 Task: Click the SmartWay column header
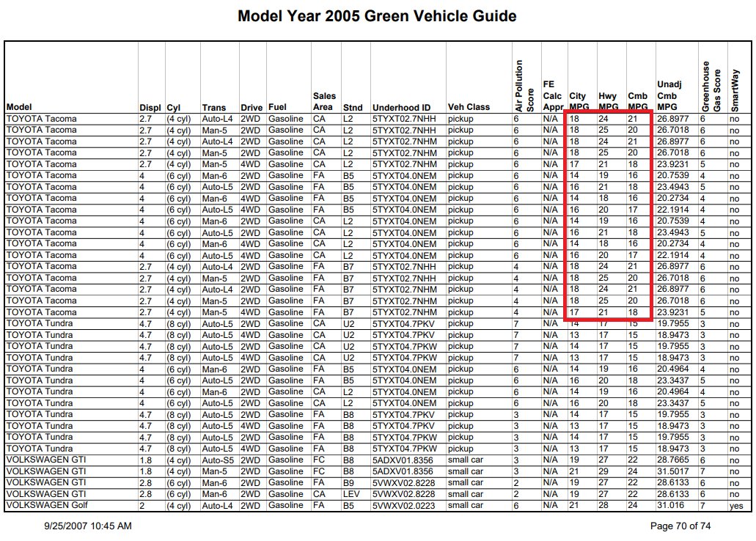point(735,91)
